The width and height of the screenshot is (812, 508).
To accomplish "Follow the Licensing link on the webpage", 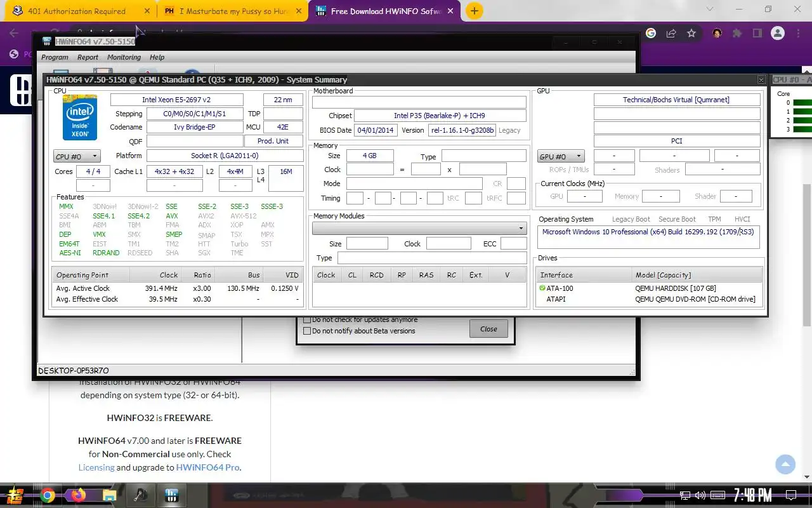I will tap(96, 467).
